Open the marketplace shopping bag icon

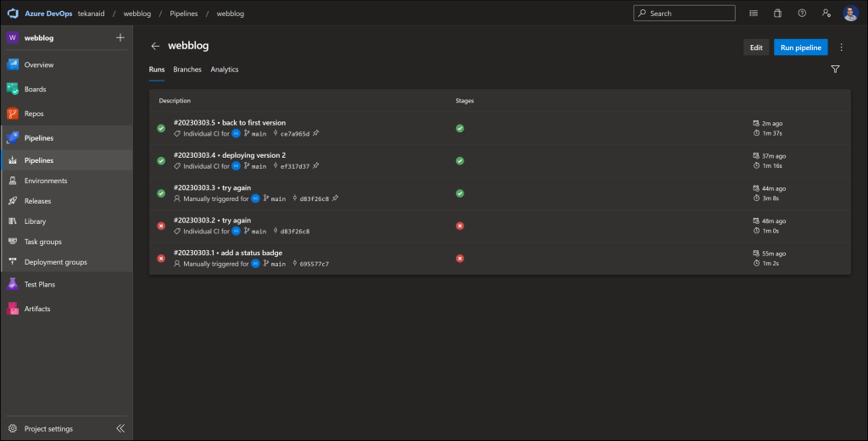pos(778,14)
